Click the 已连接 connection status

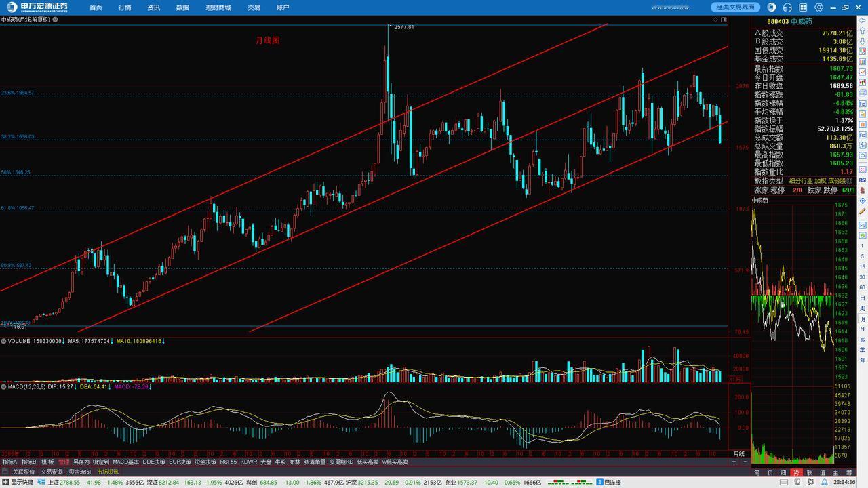(612, 482)
